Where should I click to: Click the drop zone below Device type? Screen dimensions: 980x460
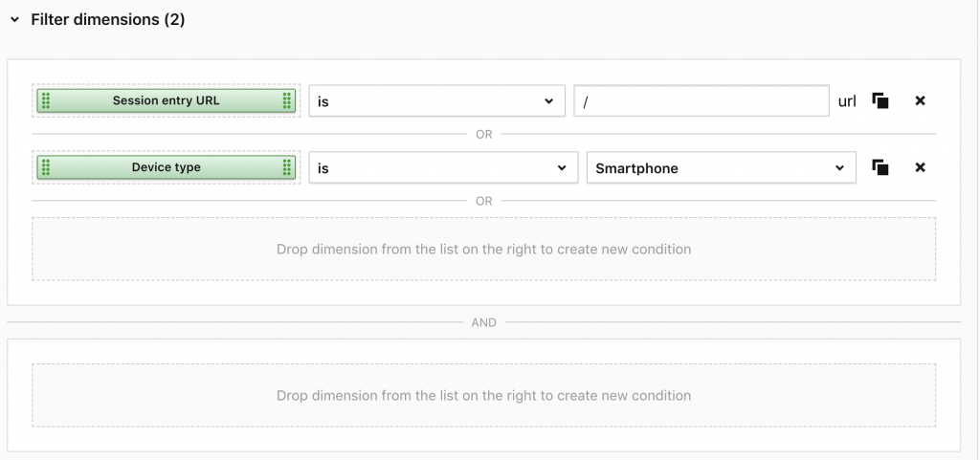483,249
